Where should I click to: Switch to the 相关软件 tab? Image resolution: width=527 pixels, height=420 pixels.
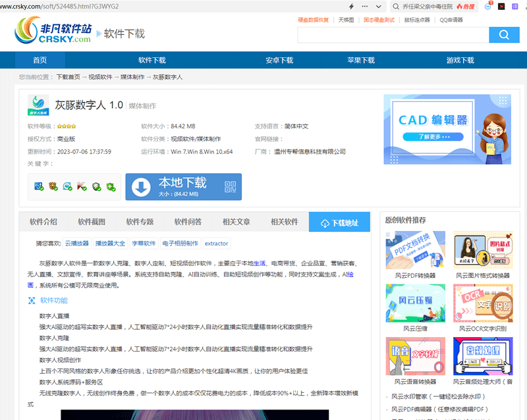(285, 222)
